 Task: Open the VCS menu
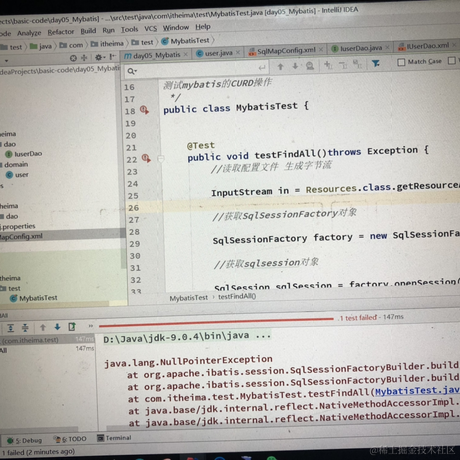pyautogui.click(x=151, y=29)
